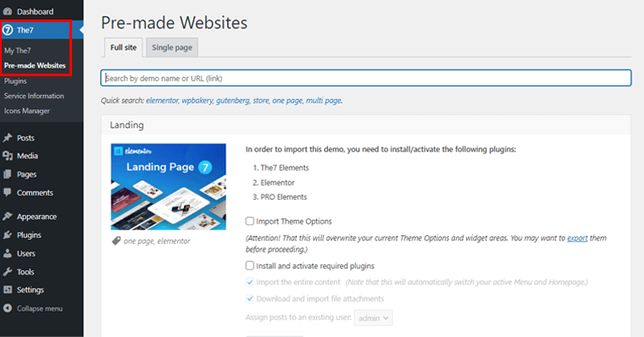Screen dimensions: 644x337
Task: Follow the export link in attention note
Action: (577, 238)
